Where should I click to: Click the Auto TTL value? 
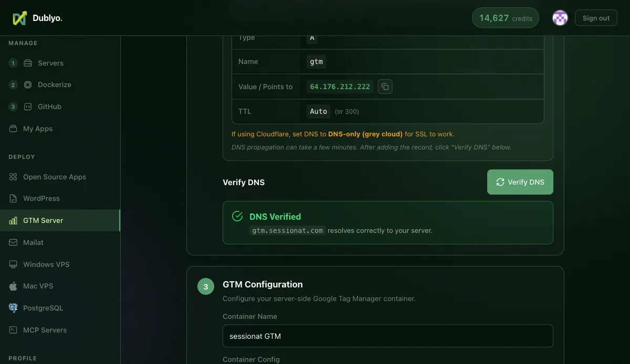[318, 111]
